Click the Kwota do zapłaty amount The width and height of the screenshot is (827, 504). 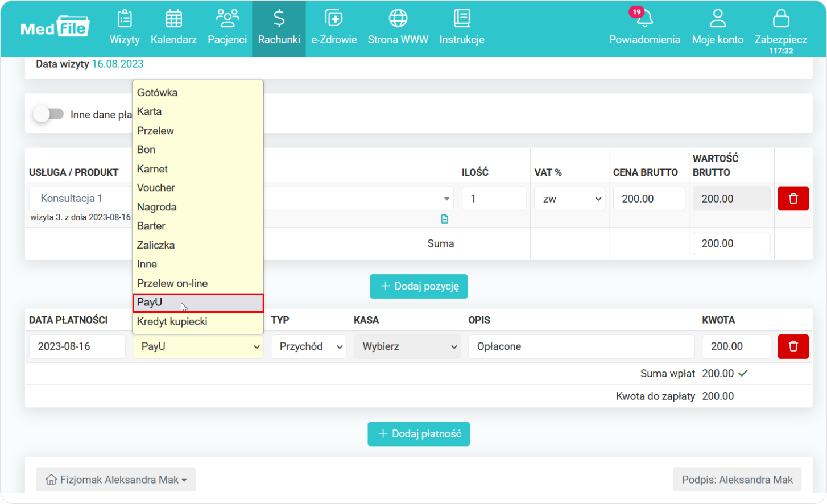718,396
